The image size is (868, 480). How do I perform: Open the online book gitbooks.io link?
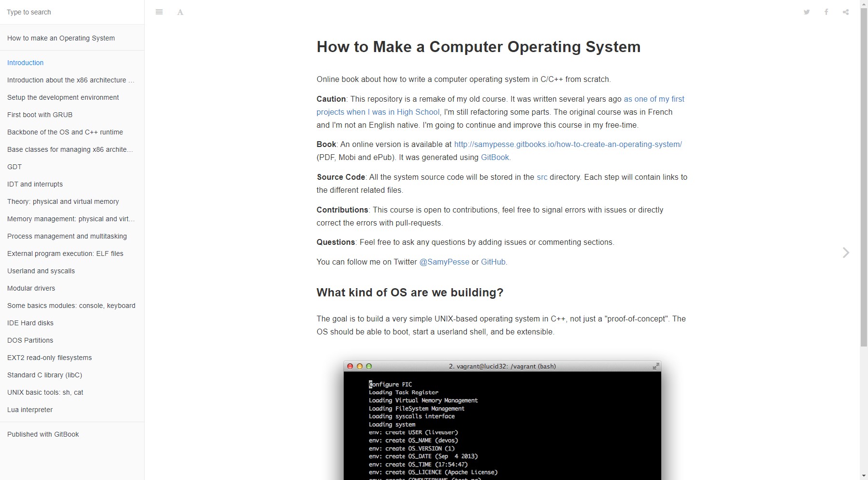coord(568,144)
